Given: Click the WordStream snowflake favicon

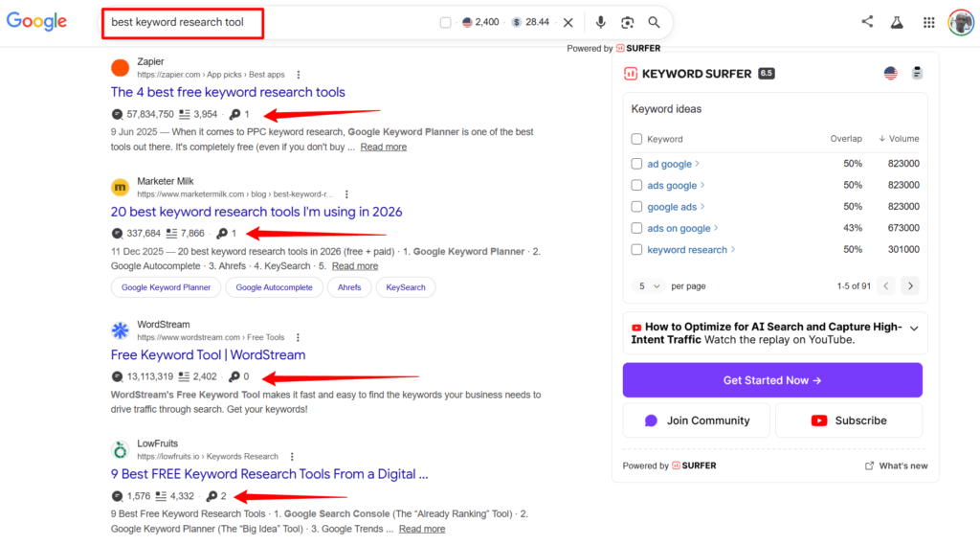Looking at the screenshot, I should (120, 330).
